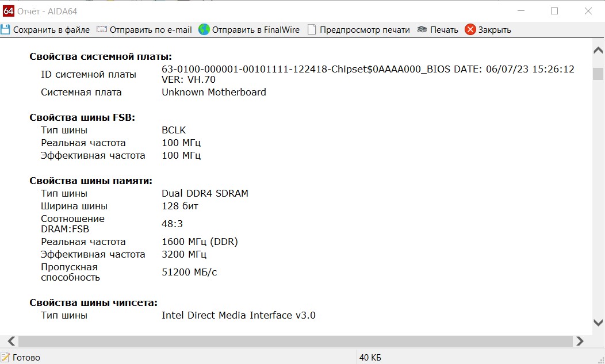Click the horizontal scrollbar left arrow
This screenshot has height=364, width=605.
point(11,341)
